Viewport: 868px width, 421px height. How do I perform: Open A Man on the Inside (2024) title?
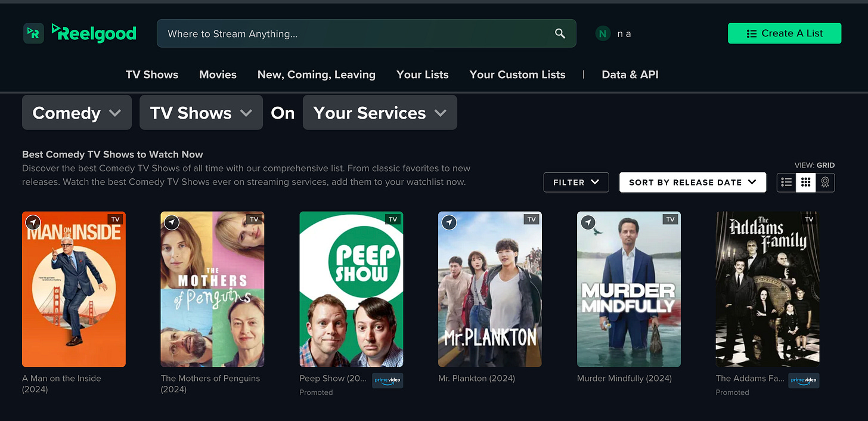click(x=61, y=383)
